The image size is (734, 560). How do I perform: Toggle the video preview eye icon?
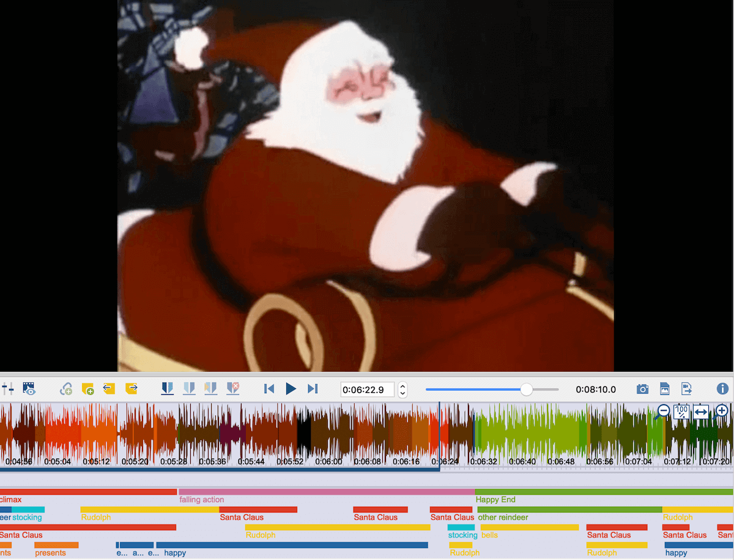pos(29,388)
